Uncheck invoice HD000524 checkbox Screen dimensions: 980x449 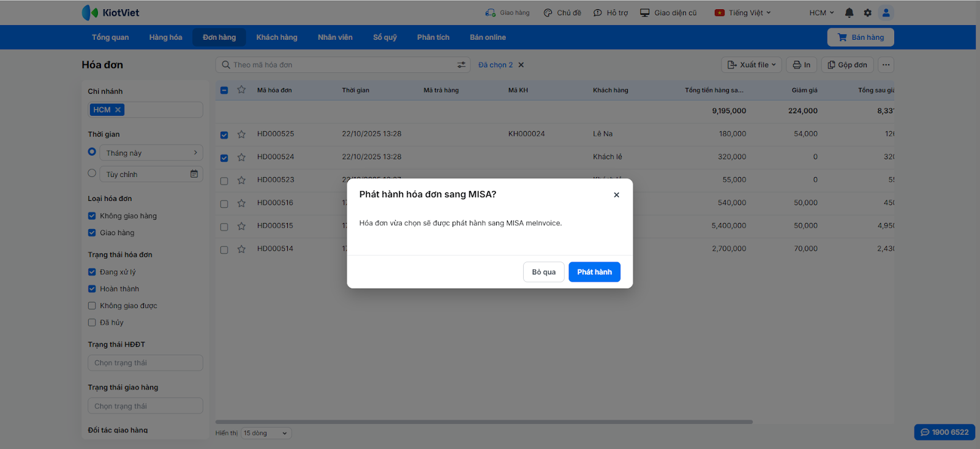point(224,158)
